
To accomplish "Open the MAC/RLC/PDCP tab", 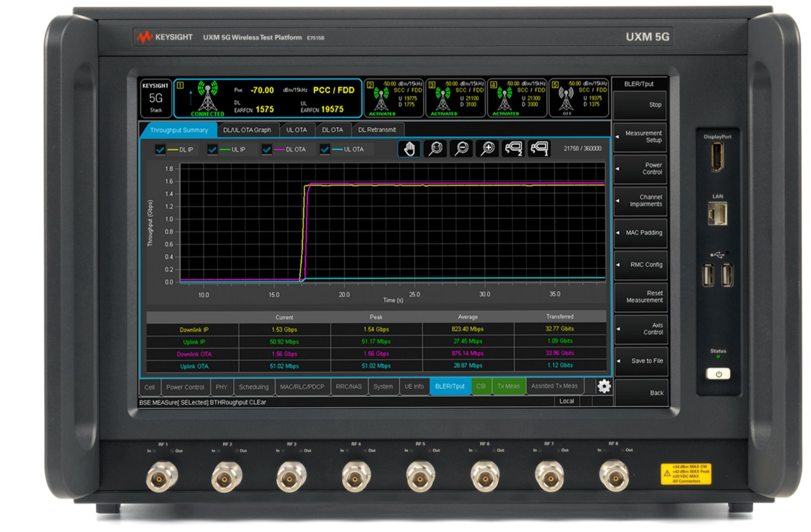I will (x=302, y=386).
